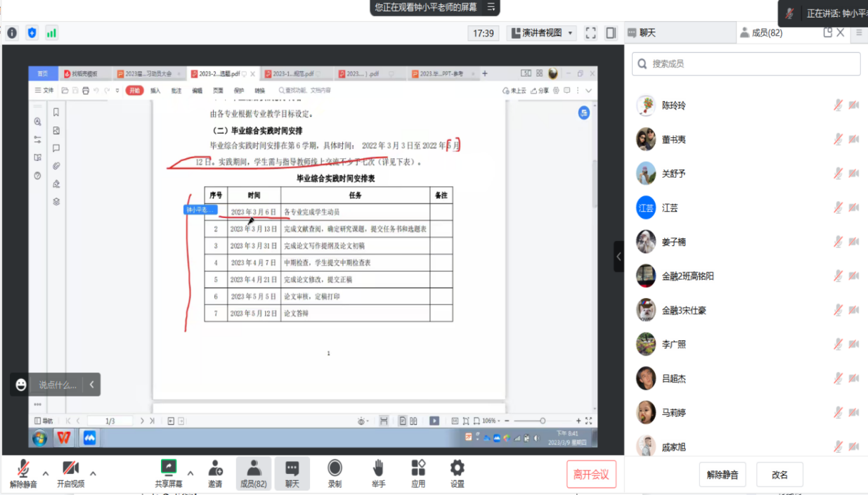Image resolution: width=868 pixels, height=495 pixels.
Task: Click the meeting info icon at top left
Action: [12, 32]
